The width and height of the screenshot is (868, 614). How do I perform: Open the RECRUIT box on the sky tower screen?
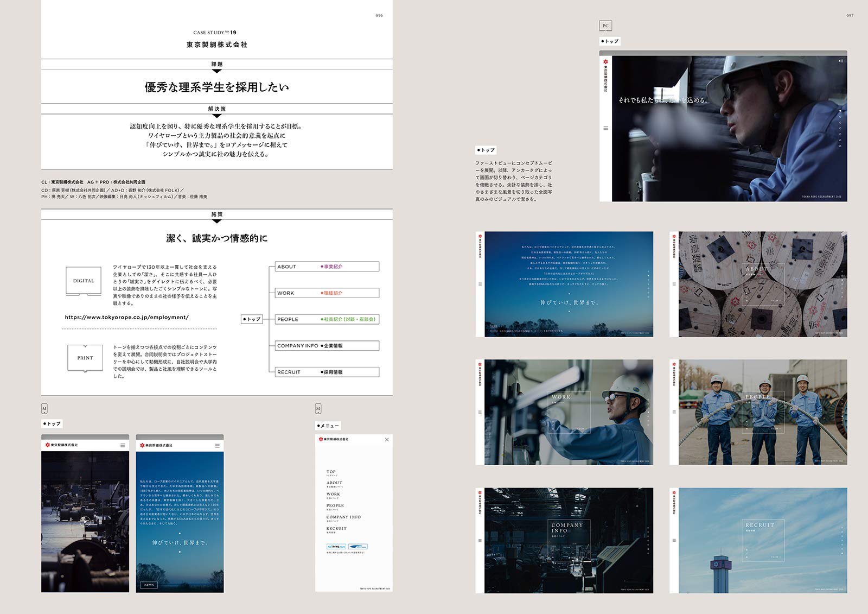[763, 541]
